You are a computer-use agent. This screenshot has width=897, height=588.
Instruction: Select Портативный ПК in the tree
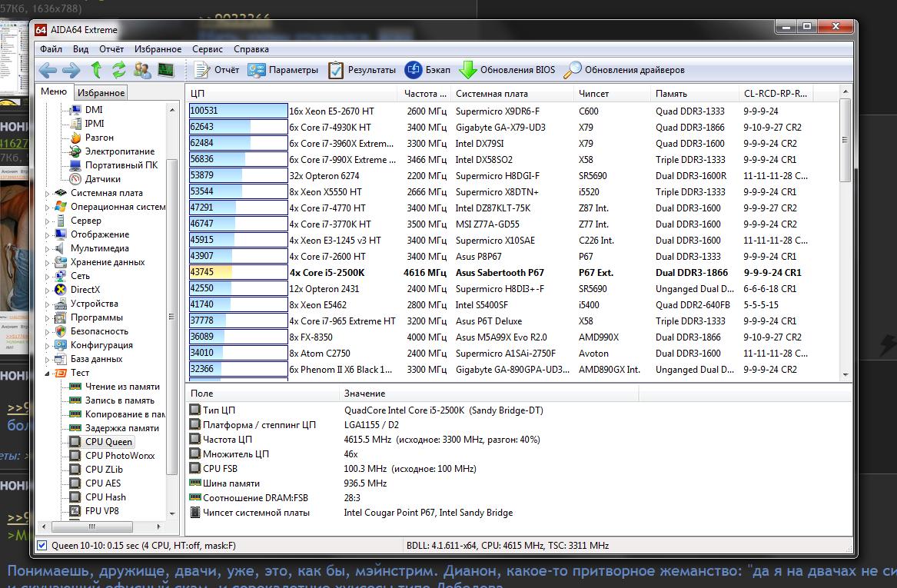121,164
